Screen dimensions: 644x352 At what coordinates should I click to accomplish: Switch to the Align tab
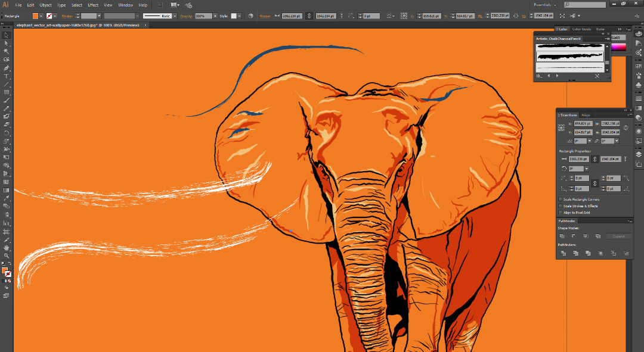pyautogui.click(x=586, y=115)
